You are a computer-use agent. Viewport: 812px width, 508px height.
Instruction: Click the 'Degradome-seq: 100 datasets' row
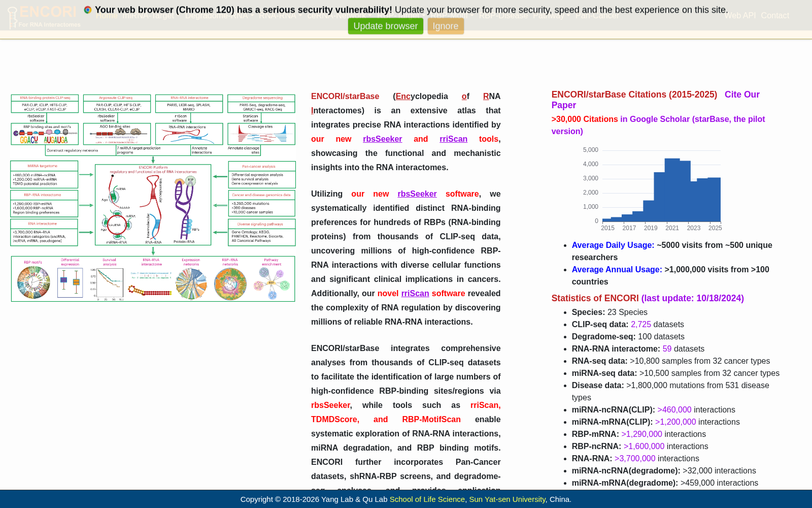pyautogui.click(x=628, y=336)
